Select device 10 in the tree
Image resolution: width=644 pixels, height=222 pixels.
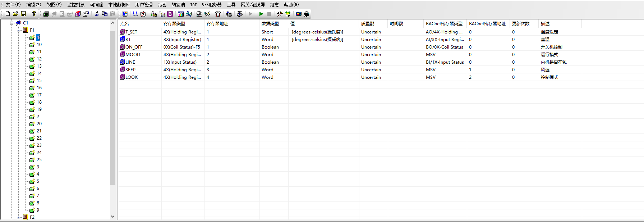click(x=39, y=45)
